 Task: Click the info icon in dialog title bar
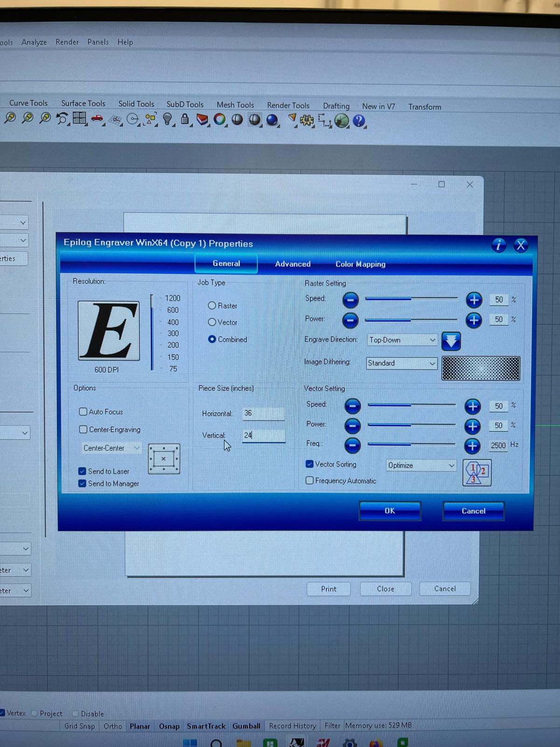pos(498,245)
